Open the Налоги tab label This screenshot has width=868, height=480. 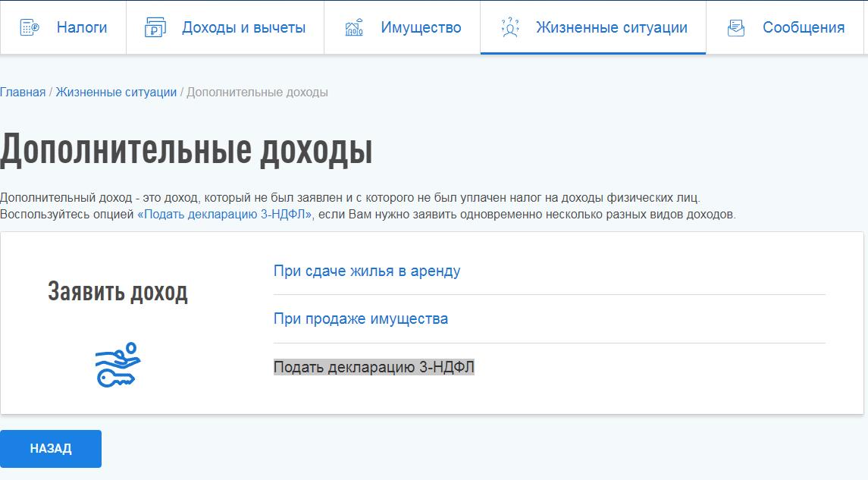click(x=82, y=28)
